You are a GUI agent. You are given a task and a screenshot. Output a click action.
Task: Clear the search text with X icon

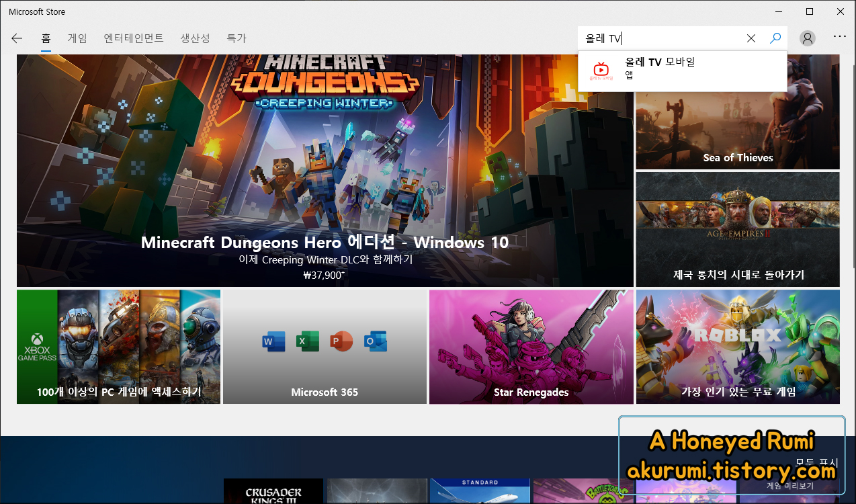tap(751, 38)
